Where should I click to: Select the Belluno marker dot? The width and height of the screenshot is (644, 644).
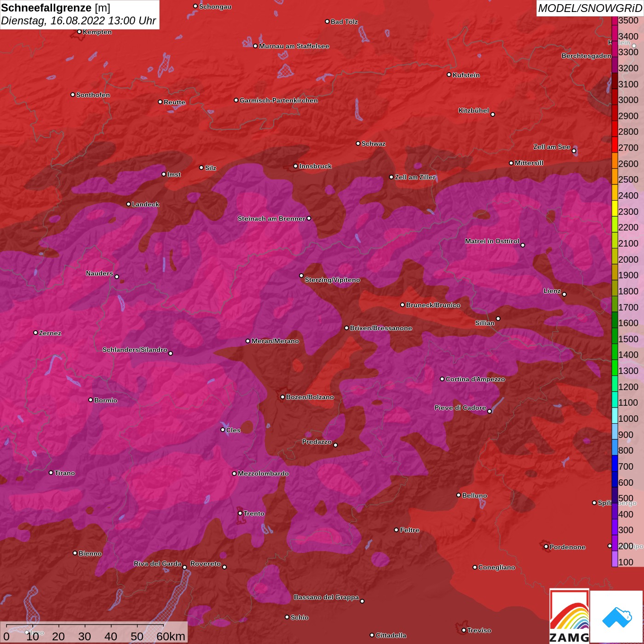pyautogui.click(x=458, y=495)
